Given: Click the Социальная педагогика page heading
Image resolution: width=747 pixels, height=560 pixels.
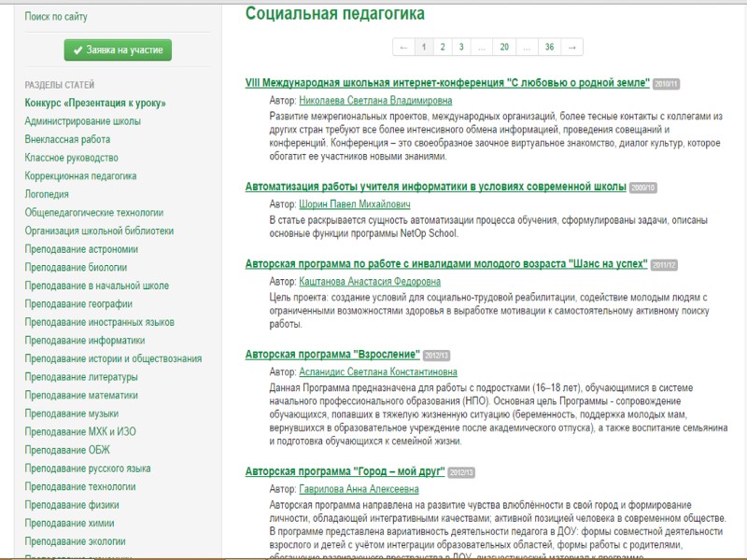Looking at the screenshot, I should coord(335,13).
